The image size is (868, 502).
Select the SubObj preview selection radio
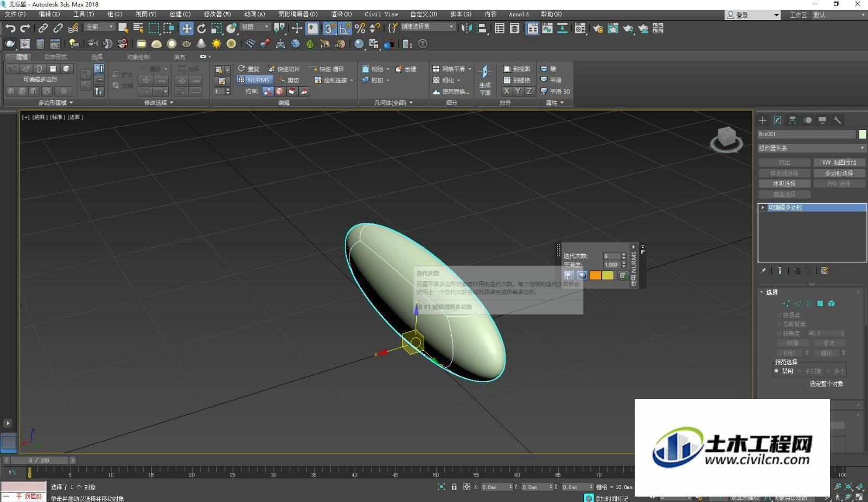tap(800, 371)
